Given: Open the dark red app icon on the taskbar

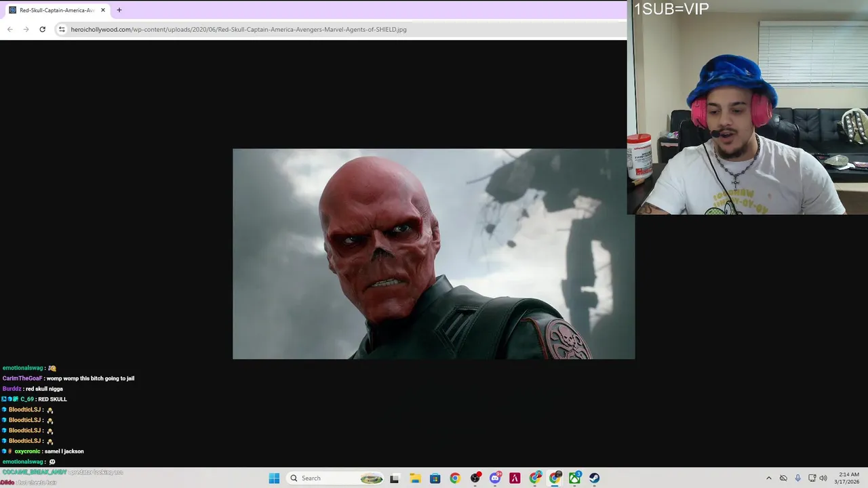Looking at the screenshot, I should click(x=515, y=478).
